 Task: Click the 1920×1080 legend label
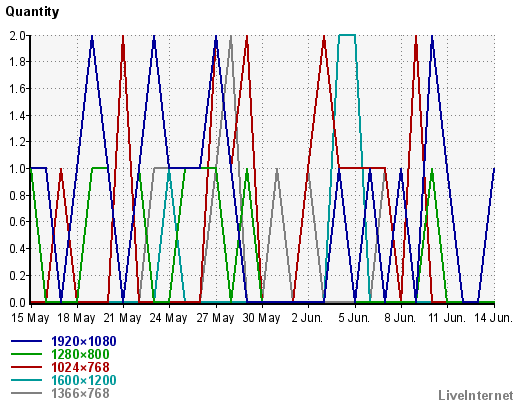pyautogui.click(x=84, y=341)
